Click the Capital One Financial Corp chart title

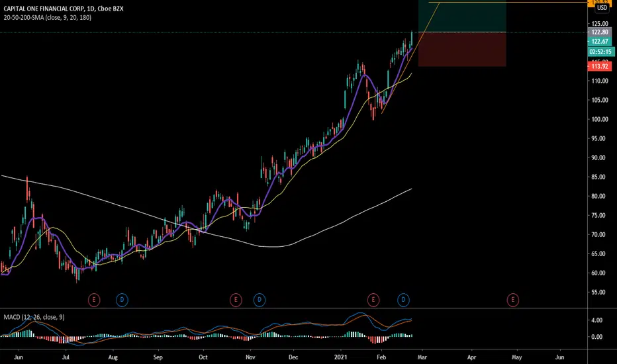point(64,9)
